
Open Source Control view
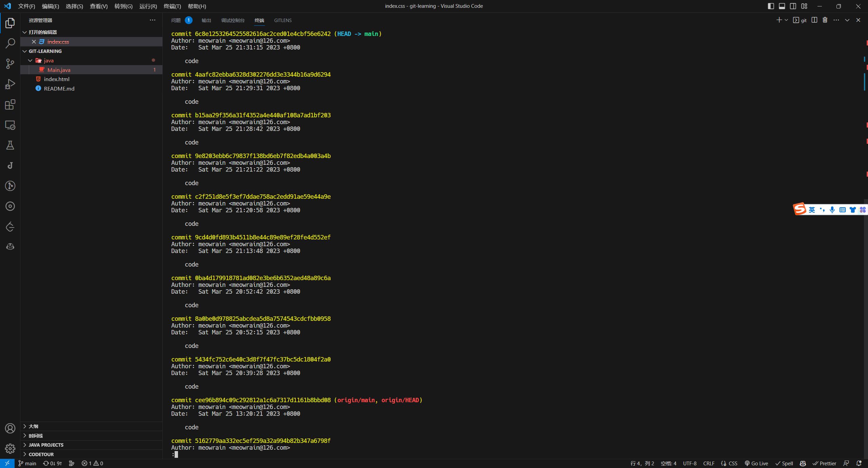(x=10, y=64)
